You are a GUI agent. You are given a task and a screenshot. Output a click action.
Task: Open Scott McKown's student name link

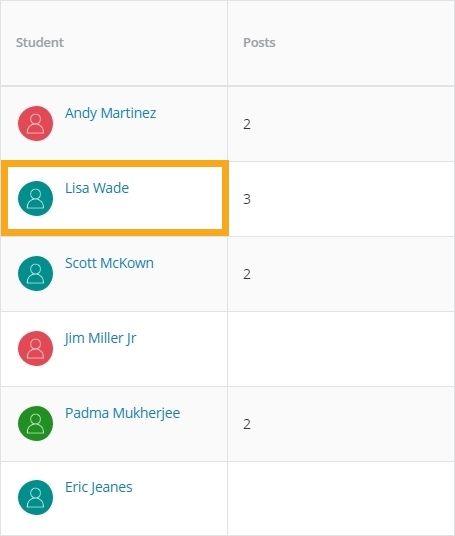109,263
